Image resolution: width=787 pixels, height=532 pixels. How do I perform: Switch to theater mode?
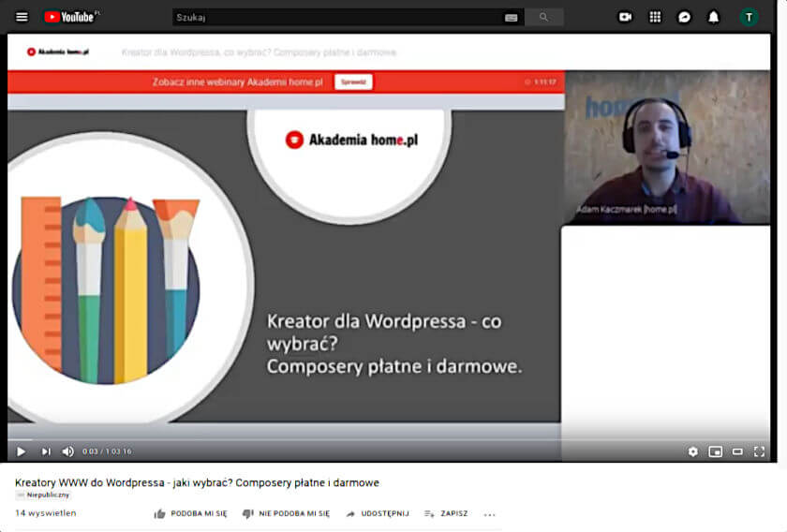(737, 451)
